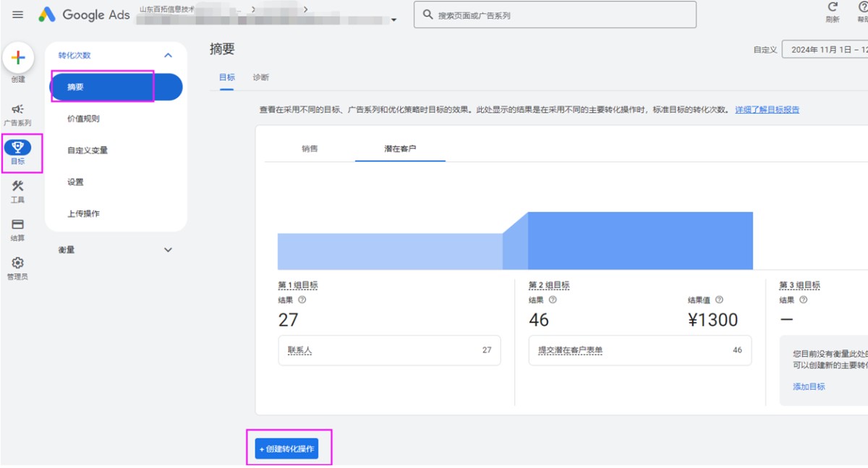Click the 自定义 date label
Viewport: 868px width, 468px height.
point(765,50)
